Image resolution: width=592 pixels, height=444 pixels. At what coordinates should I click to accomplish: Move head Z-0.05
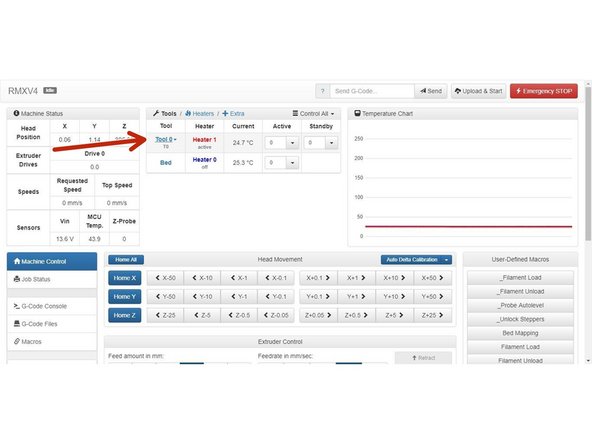[276, 315]
